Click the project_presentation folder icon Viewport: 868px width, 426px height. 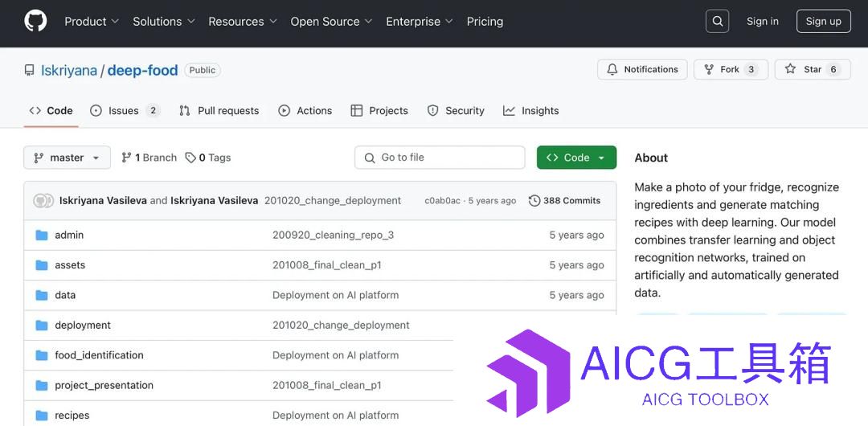pyautogui.click(x=42, y=385)
